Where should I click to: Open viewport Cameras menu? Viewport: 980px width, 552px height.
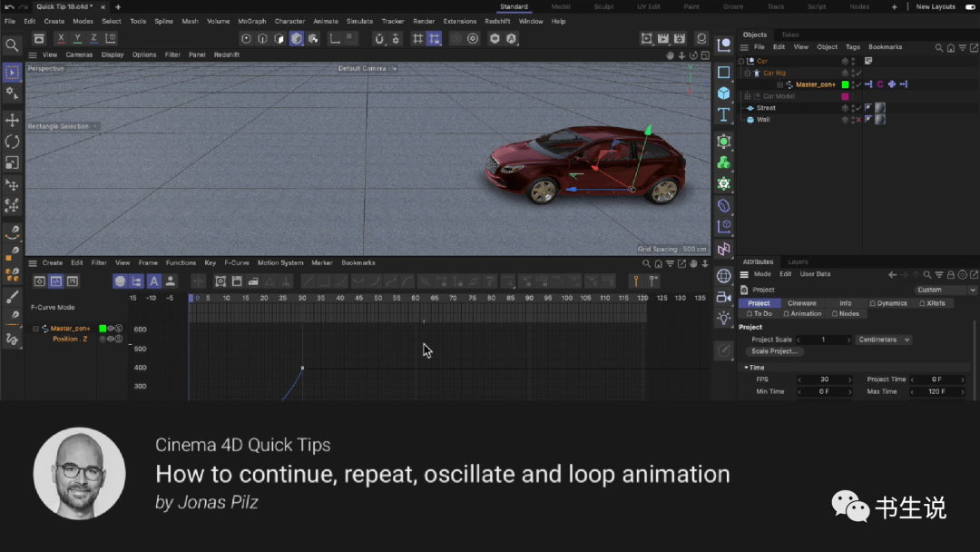click(79, 55)
